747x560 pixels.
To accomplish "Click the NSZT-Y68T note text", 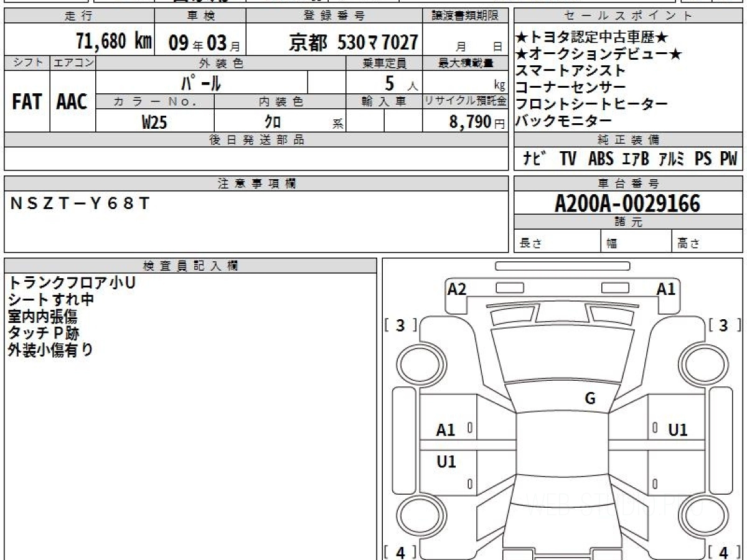I will 78,203.
